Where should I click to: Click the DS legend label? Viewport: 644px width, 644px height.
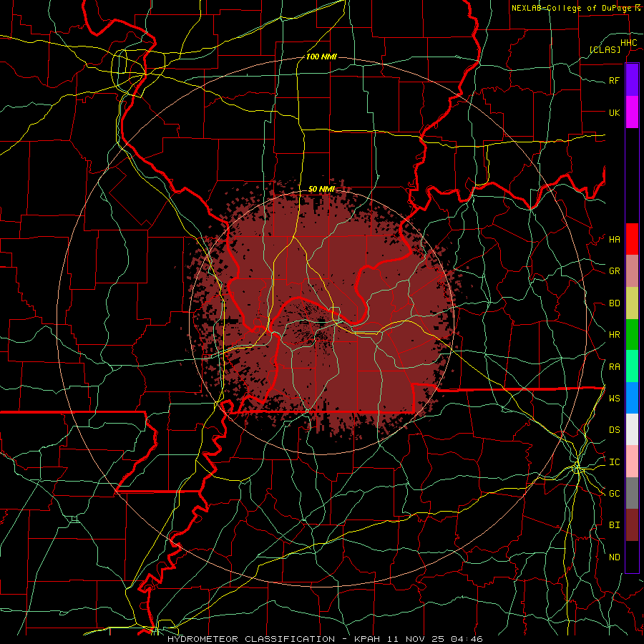coord(614,430)
